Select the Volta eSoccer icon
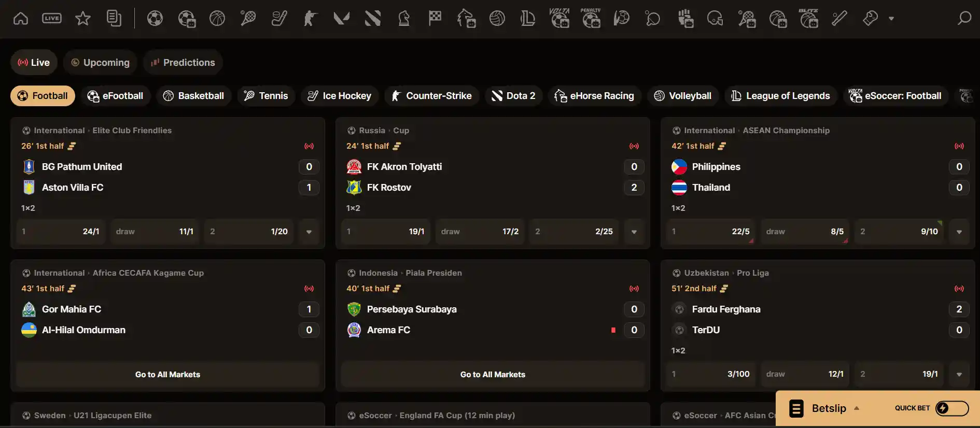Viewport: 980px width, 428px height. click(x=559, y=18)
